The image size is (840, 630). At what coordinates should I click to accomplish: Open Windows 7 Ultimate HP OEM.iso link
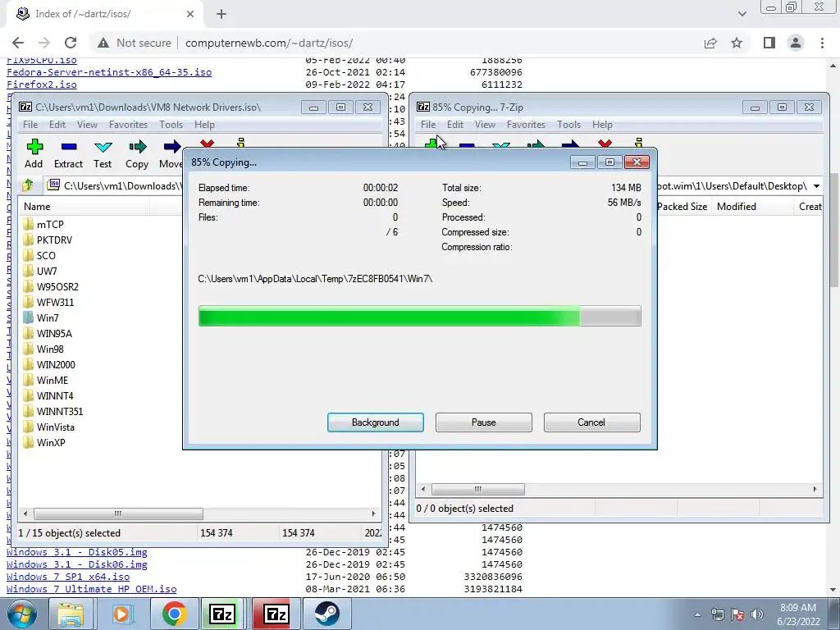[x=92, y=589]
